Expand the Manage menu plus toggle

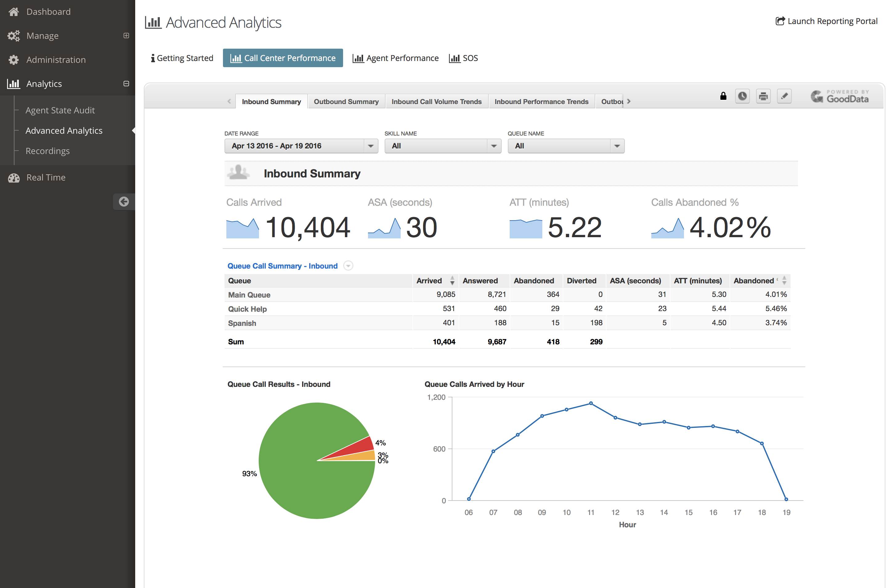tap(126, 36)
